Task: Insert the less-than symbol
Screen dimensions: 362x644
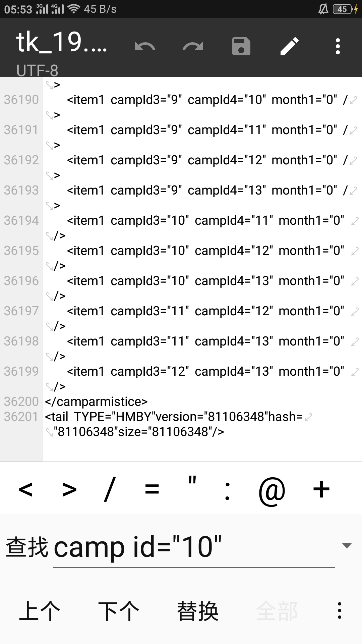Action: tap(26, 489)
